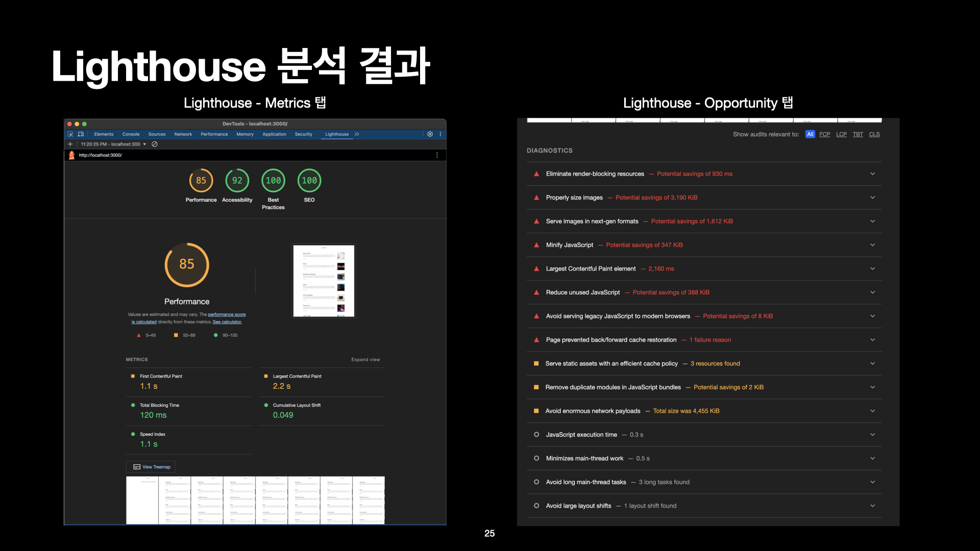Open the DevTools main three-dot menu
This screenshot has height=551, width=980.
(440, 134)
